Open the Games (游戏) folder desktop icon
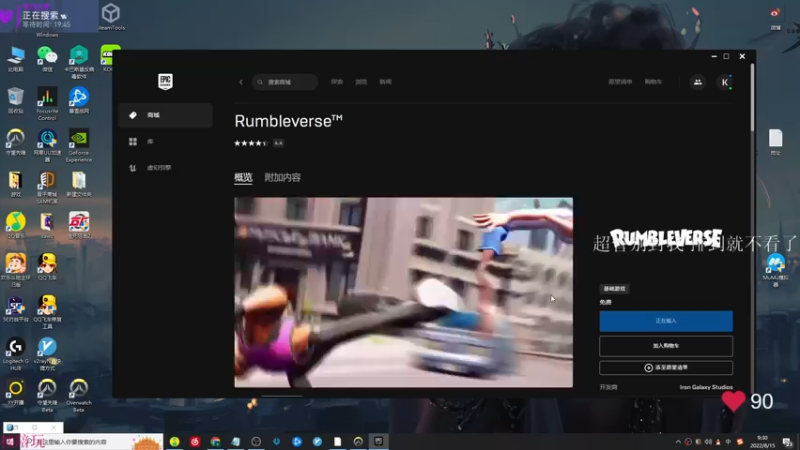This screenshot has height=450, width=800. click(16, 184)
